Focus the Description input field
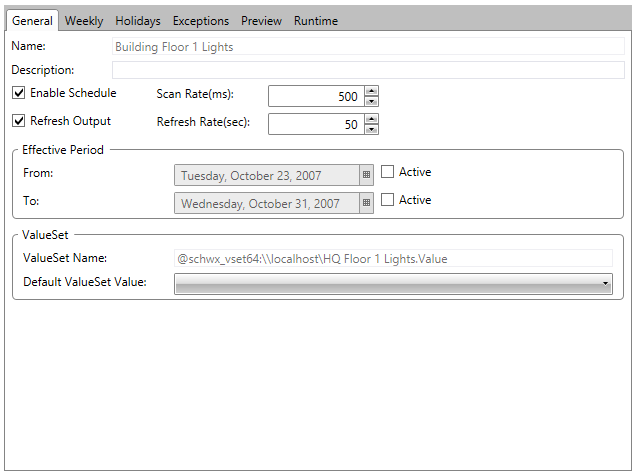Image resolution: width=636 pixels, height=474 pixels. pos(367,70)
